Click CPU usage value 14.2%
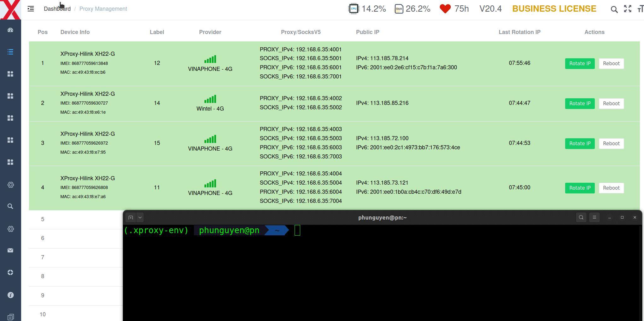Viewport: 644px width, 321px height. coord(374,9)
